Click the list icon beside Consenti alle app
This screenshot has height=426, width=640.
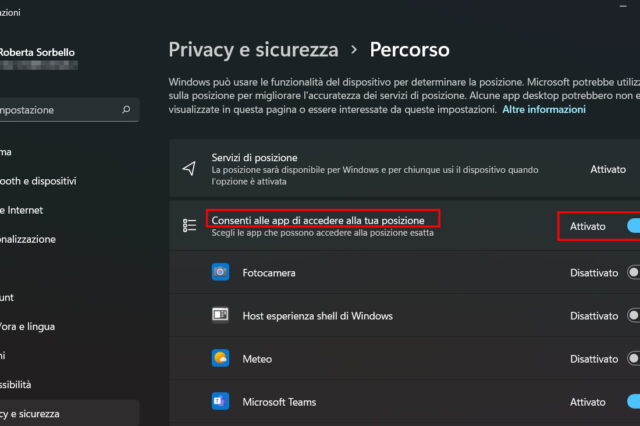[x=189, y=226]
